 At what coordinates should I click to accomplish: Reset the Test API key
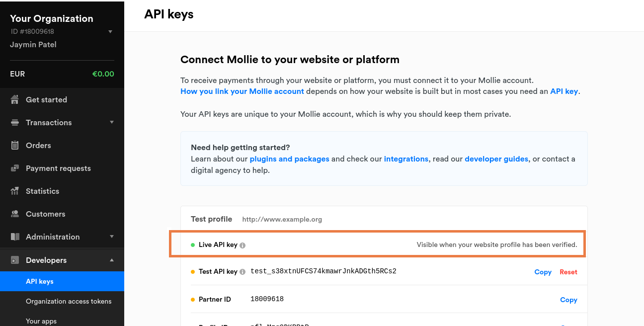(568, 272)
